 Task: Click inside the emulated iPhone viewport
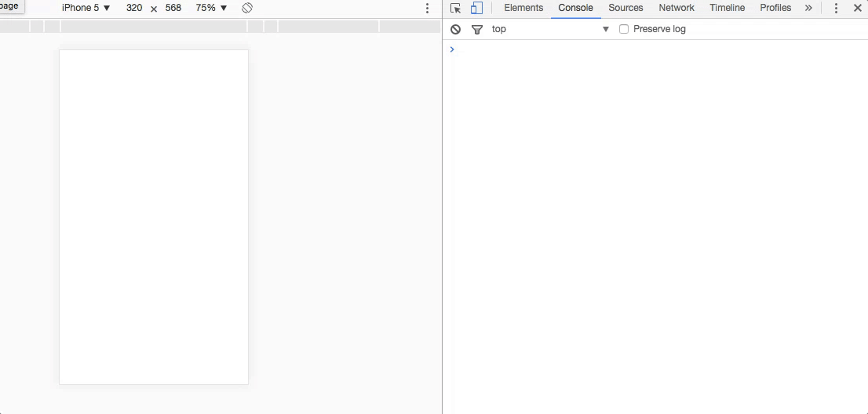pos(154,216)
